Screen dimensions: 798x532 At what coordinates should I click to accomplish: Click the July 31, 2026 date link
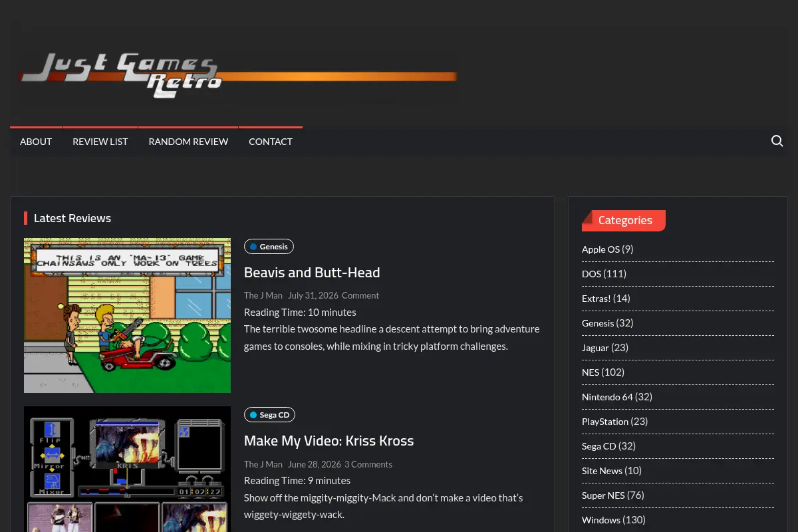313,295
